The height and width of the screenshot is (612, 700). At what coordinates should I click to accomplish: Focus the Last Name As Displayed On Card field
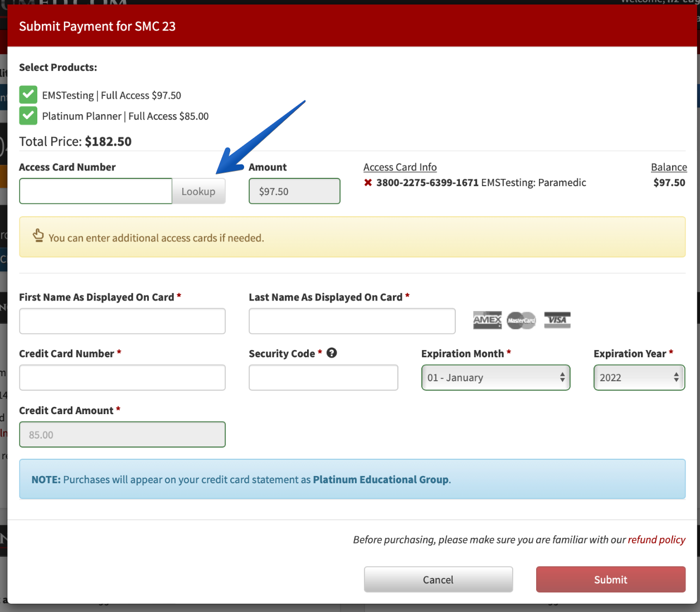tap(352, 321)
